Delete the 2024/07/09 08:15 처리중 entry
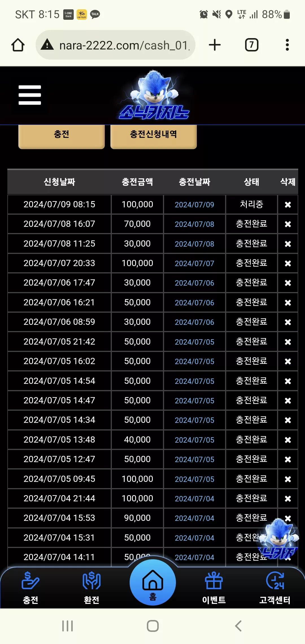 [x=288, y=204]
